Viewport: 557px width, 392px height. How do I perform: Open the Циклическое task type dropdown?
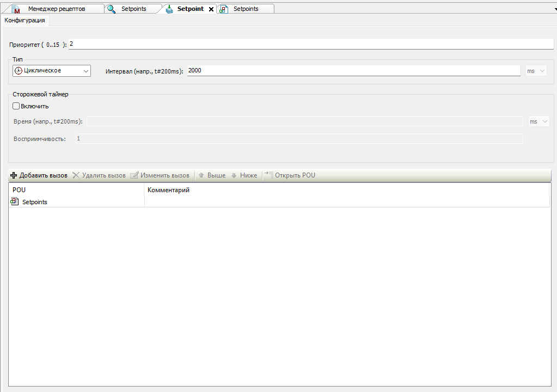[51, 71]
